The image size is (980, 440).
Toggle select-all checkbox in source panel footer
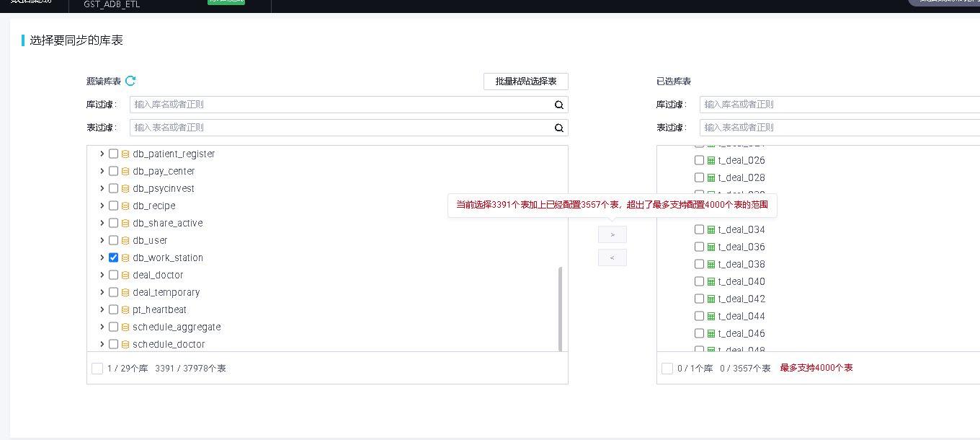97,369
